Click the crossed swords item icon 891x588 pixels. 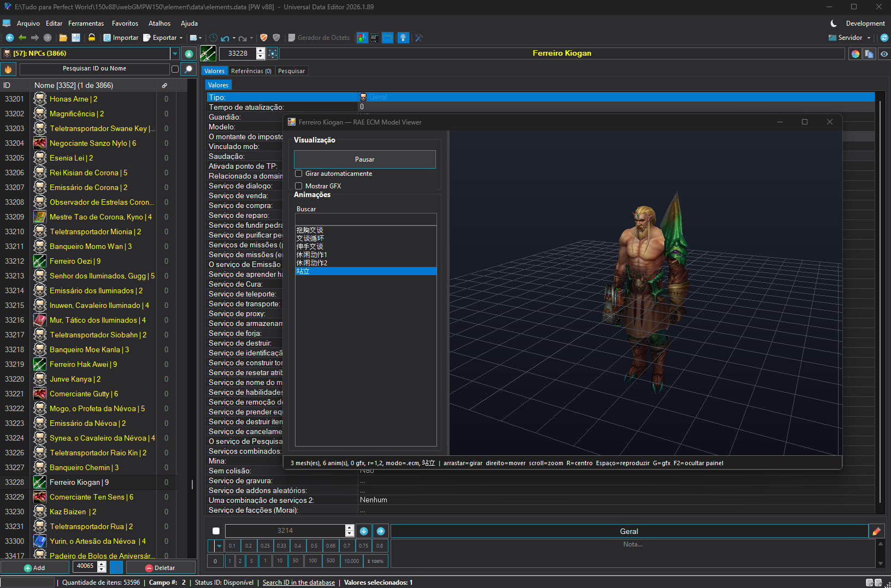click(x=208, y=54)
